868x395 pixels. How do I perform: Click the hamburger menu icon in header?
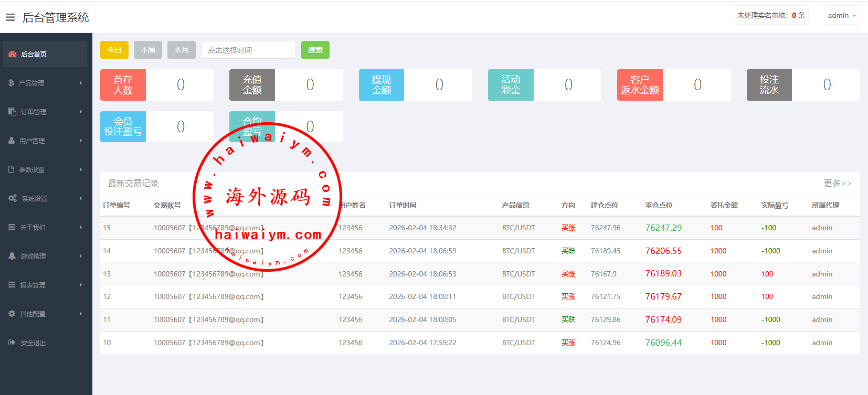click(10, 17)
